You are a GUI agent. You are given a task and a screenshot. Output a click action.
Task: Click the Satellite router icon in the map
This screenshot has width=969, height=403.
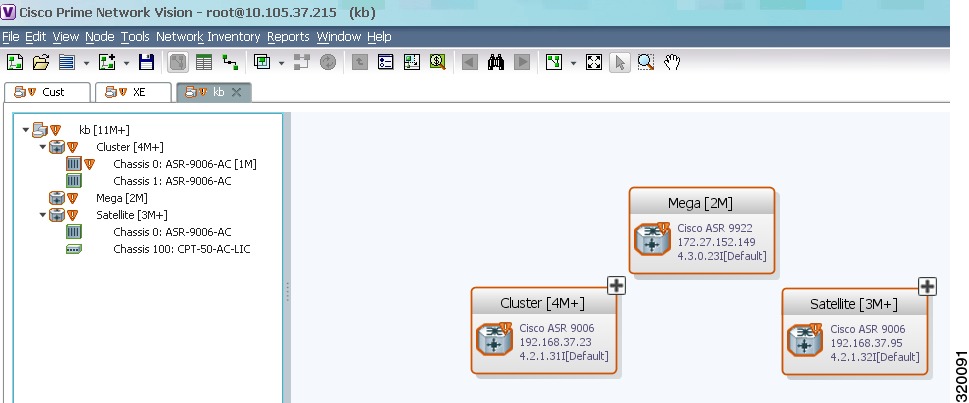click(x=806, y=339)
